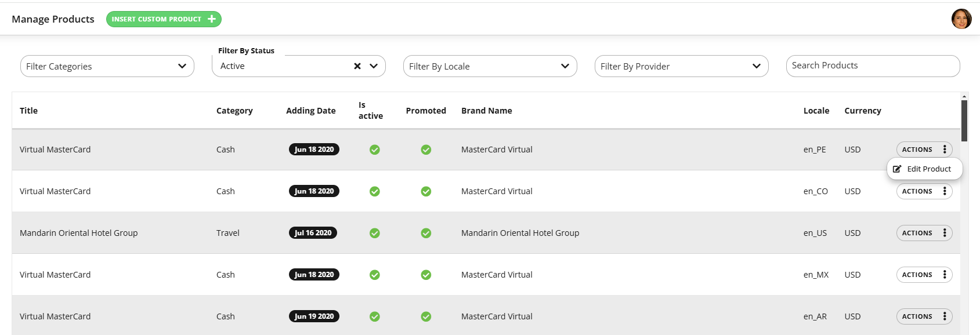Open the user profile avatar
This screenshot has height=335, width=980.
[x=961, y=19]
